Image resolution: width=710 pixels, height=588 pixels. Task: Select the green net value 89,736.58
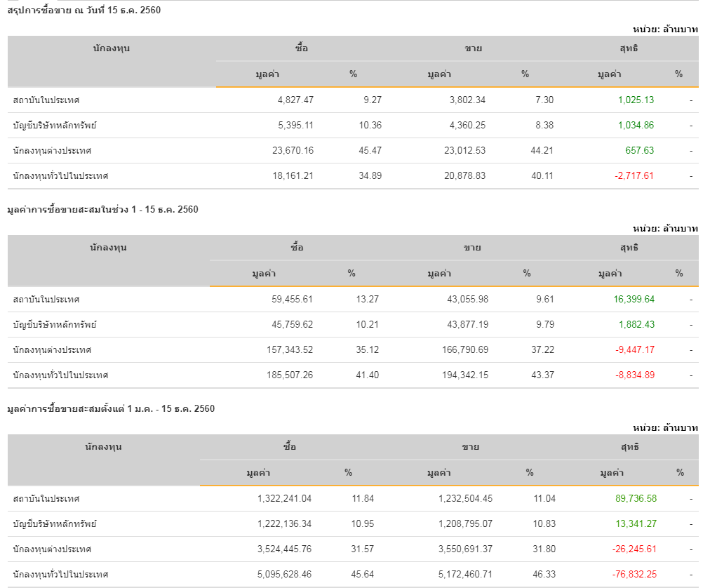636,498
